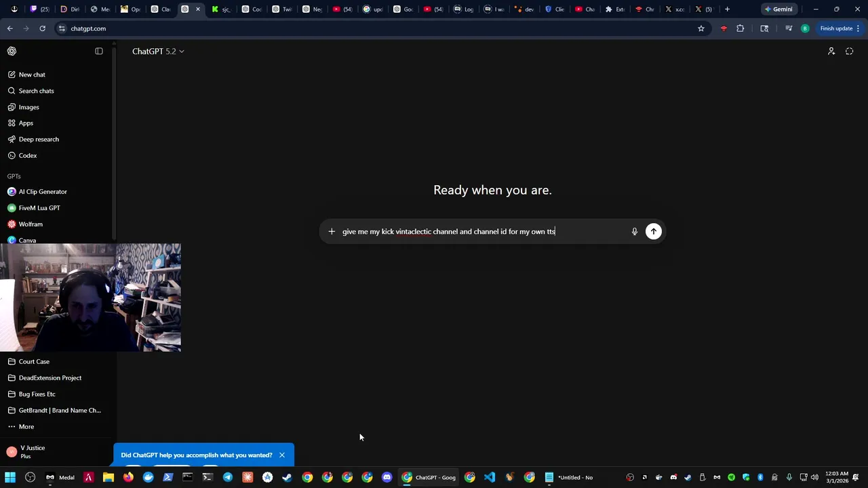The height and width of the screenshot is (488, 868).
Task: Switch to the Kick 'sjc_' tab
Action: pyautogui.click(x=222, y=9)
